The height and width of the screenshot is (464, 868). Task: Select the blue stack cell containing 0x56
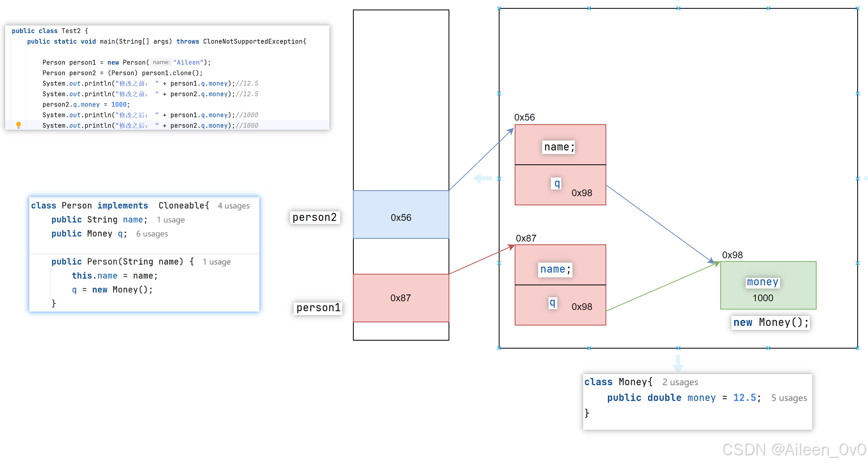(401, 214)
